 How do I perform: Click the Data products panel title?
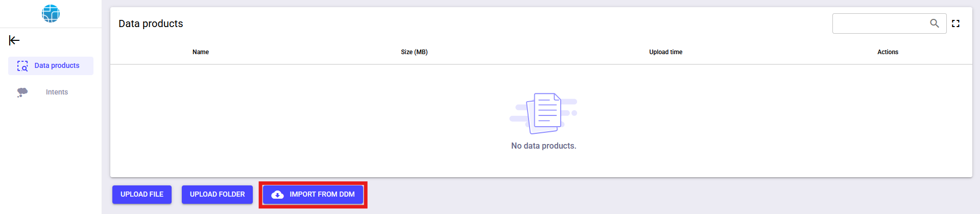pyautogui.click(x=151, y=23)
